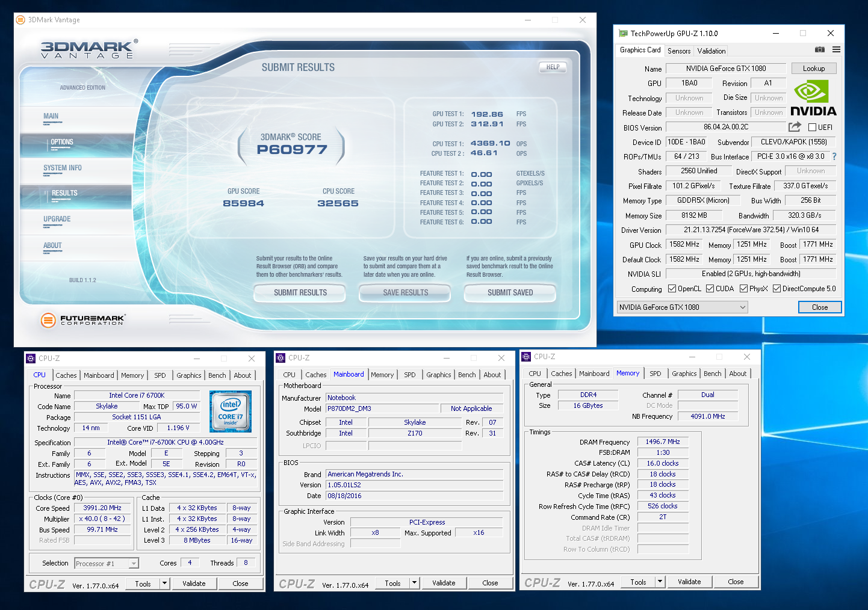Open Graphics tab in CPU-Z Mainboard window
Viewport: 868px width, 610px height.
tap(439, 375)
